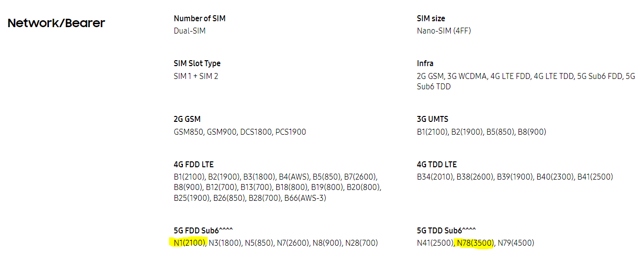
Task: Click the Infra technologies list text
Action: [x=526, y=81]
